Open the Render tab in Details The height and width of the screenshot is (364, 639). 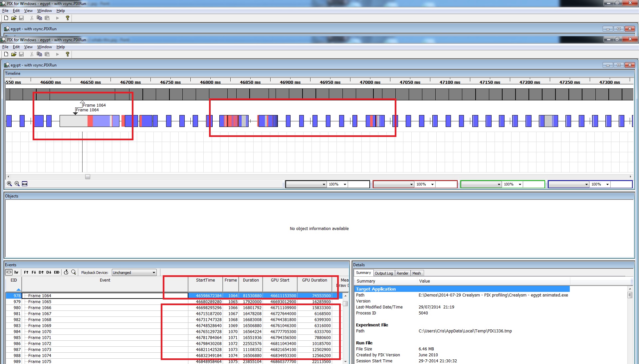(x=402, y=273)
